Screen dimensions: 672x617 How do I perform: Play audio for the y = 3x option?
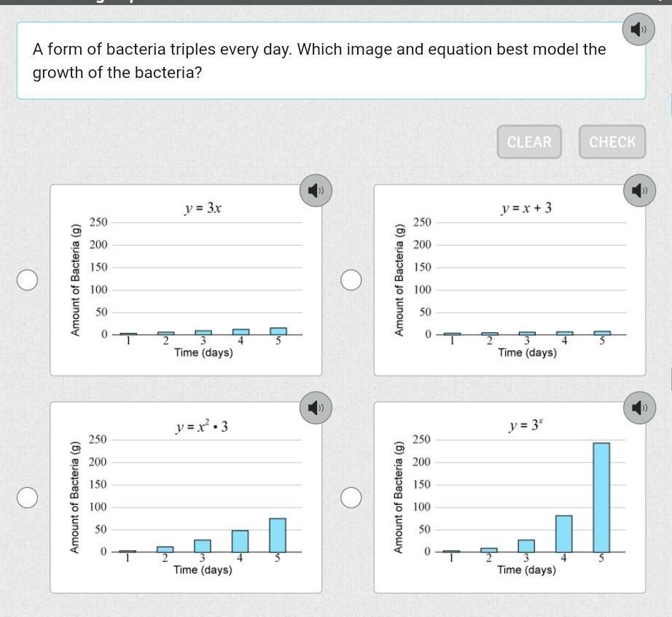[316, 190]
